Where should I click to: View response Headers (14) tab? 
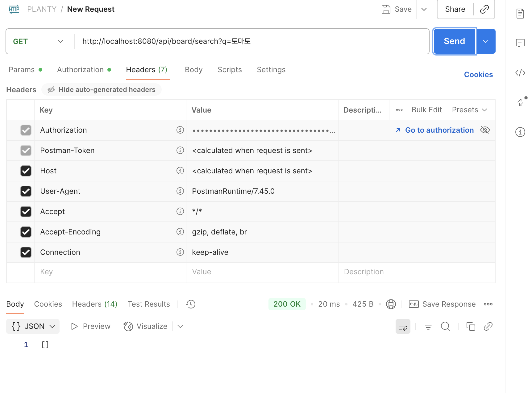(x=95, y=304)
